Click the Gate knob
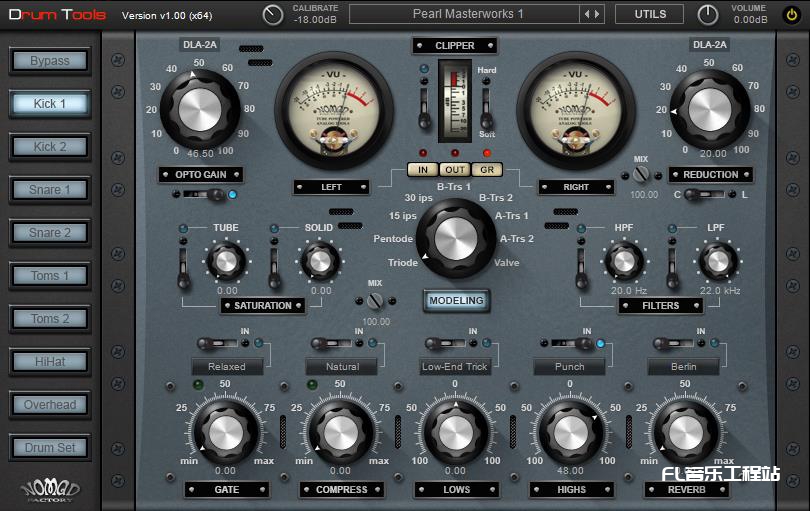This screenshot has height=511, width=810. point(226,432)
